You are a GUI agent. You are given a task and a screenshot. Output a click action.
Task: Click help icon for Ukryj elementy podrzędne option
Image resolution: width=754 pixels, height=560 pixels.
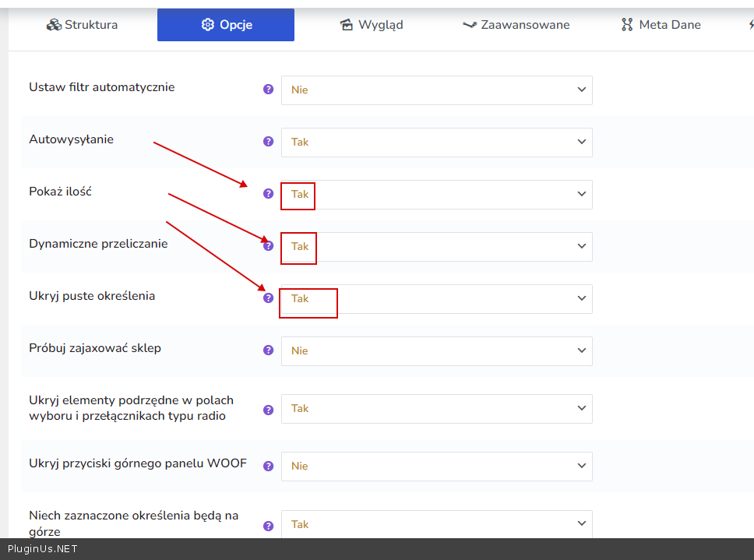[x=269, y=409]
